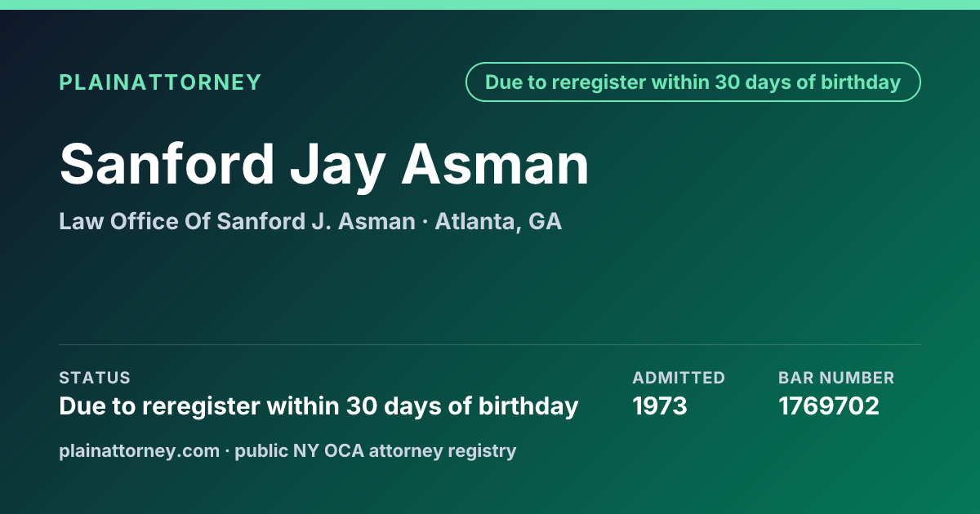Click the ADMITTED field label

click(679, 378)
